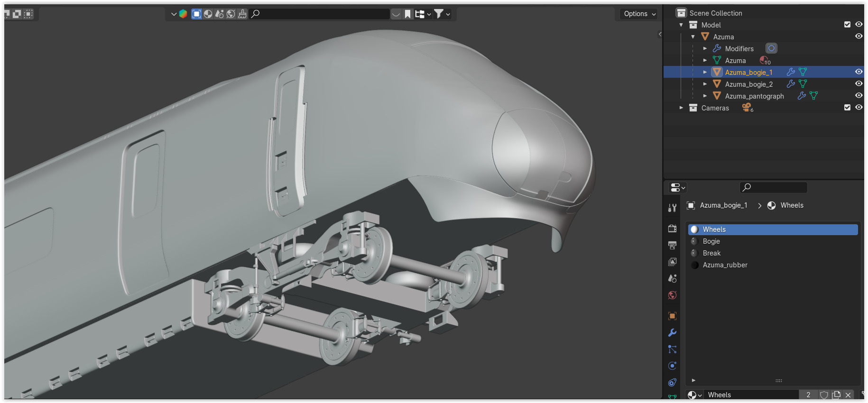Screen dimensions: 868x403
Task: Open the World properties tab
Action: 672,295
